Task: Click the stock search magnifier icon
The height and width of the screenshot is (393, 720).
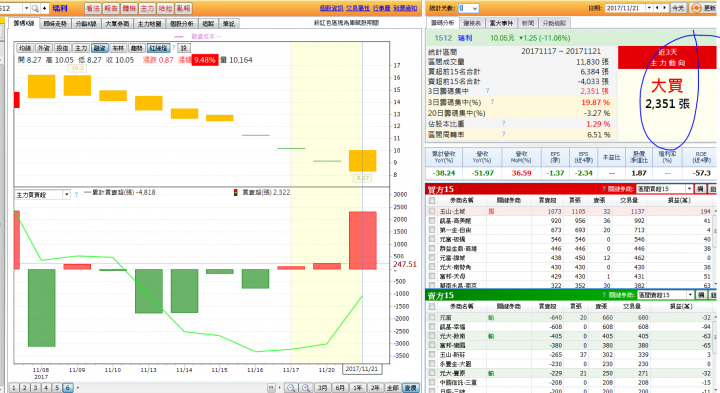Action: [35, 8]
